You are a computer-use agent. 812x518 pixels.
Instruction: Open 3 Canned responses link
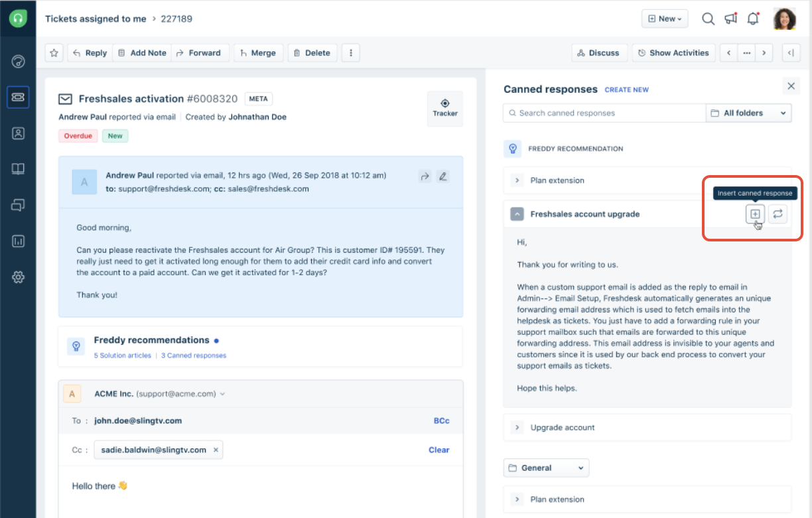[194, 356]
